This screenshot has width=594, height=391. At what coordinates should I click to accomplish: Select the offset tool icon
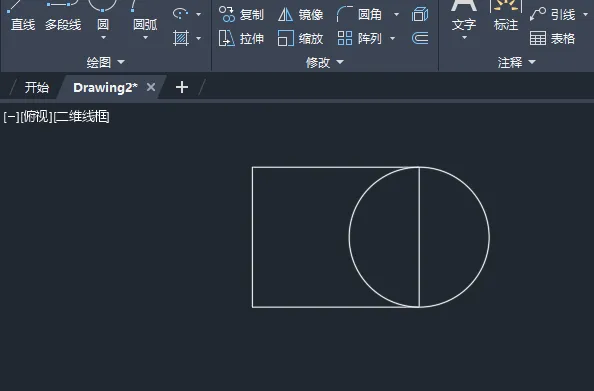point(420,38)
